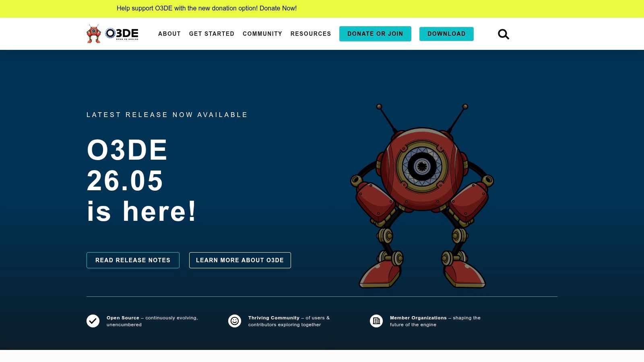644x362 pixels.
Task: Click the 'Thriving Community' description text
Action: [289, 321]
